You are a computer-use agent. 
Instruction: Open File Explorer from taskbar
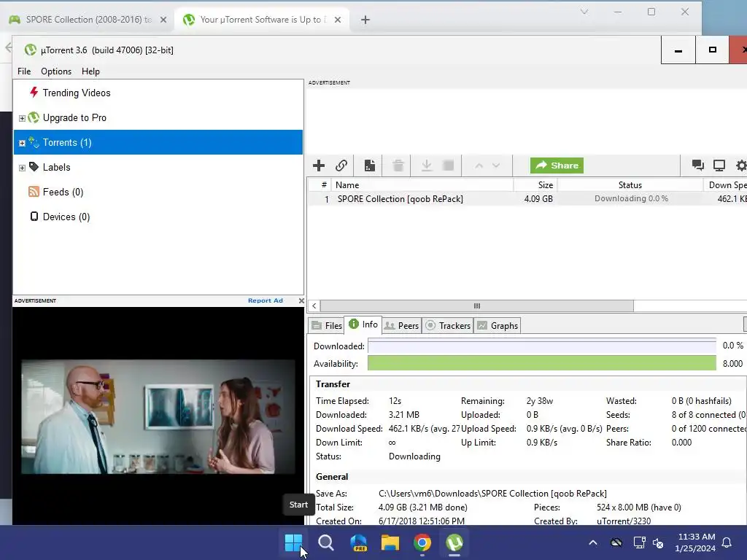coord(390,542)
